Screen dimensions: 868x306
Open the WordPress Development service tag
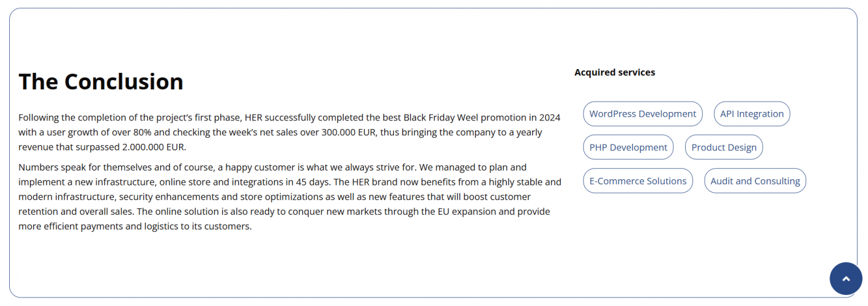click(642, 114)
